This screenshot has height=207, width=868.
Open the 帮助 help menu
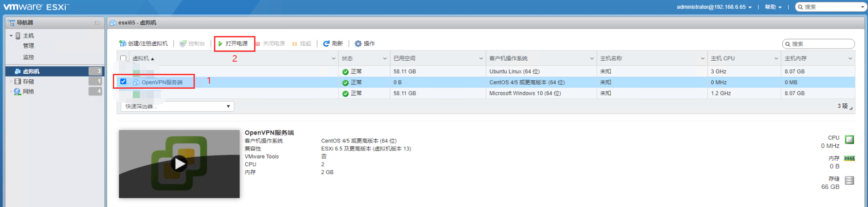tap(773, 7)
